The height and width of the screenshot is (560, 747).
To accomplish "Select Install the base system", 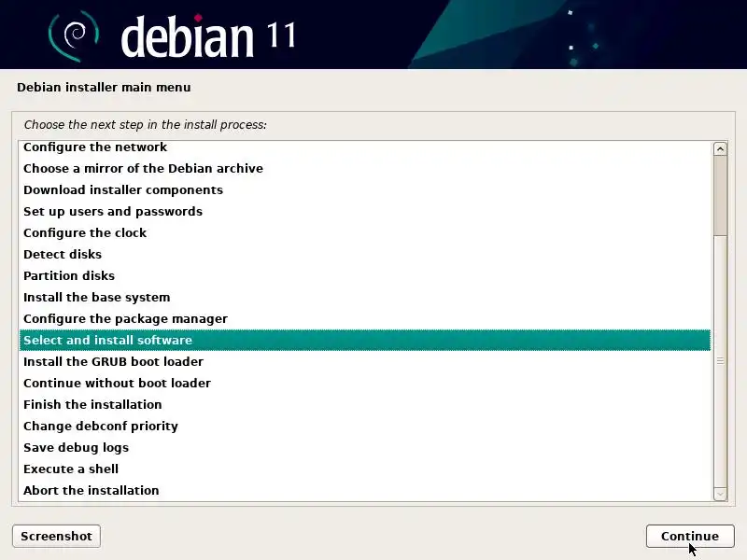I will tap(365, 297).
